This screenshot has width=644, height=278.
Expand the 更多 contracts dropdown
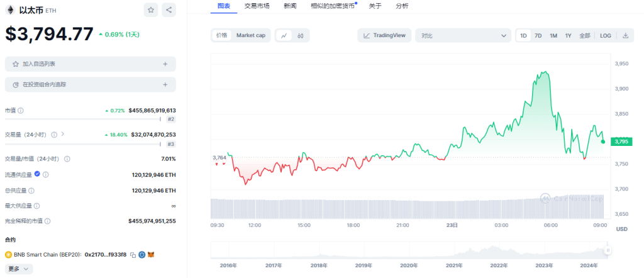click(18, 269)
